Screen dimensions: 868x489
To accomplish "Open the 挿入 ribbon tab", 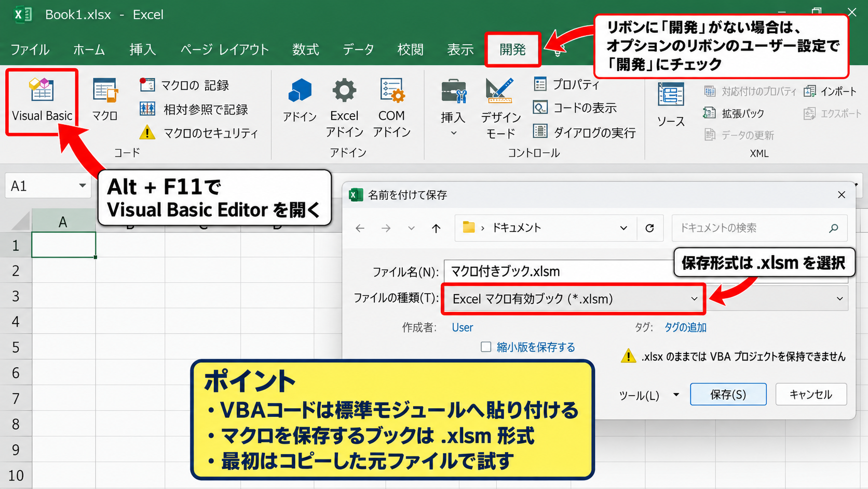I will (143, 49).
